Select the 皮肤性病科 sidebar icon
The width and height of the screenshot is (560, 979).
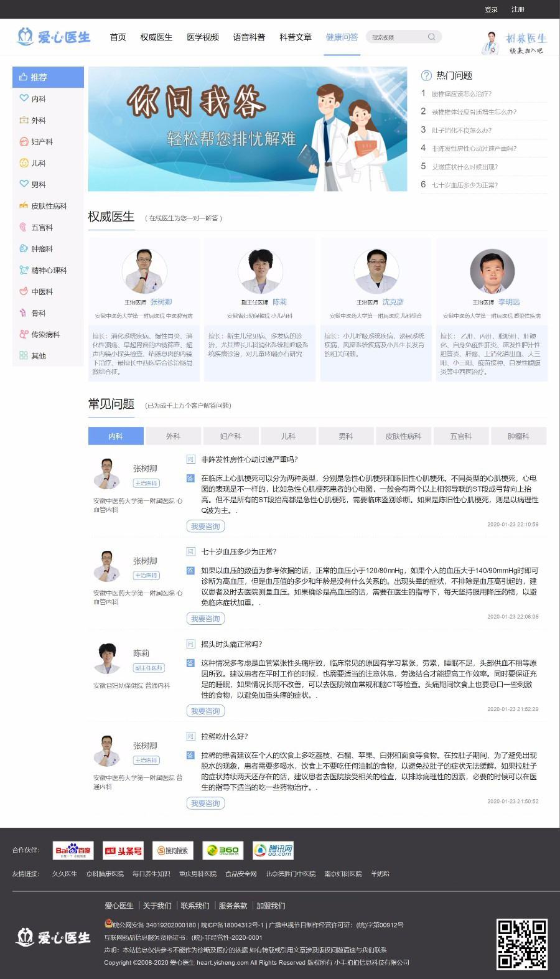pyautogui.click(x=24, y=205)
